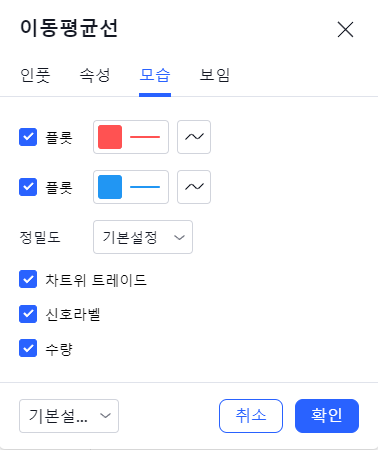Select the 모습 tab
Image resolution: width=378 pixels, height=450 pixels.
pyautogui.click(x=155, y=75)
